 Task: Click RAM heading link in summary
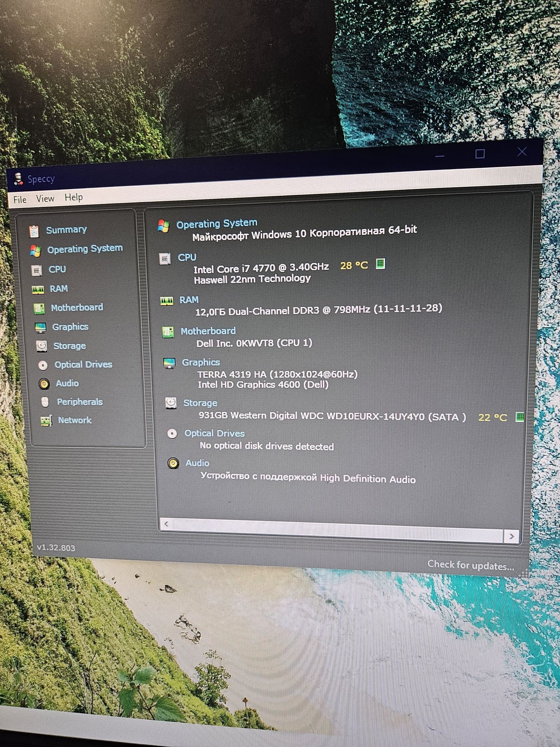tap(189, 300)
